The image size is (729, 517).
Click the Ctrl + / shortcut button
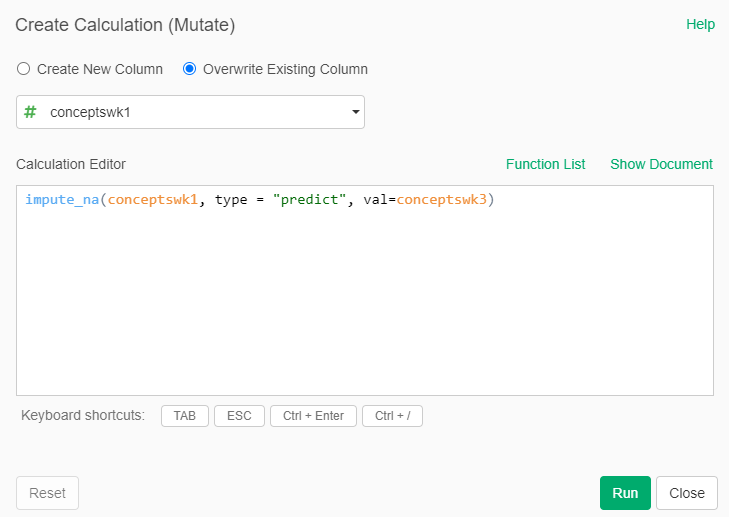[392, 416]
